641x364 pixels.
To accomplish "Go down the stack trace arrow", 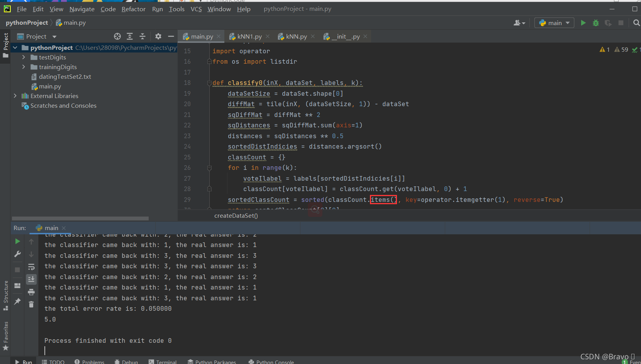I will [x=31, y=254].
